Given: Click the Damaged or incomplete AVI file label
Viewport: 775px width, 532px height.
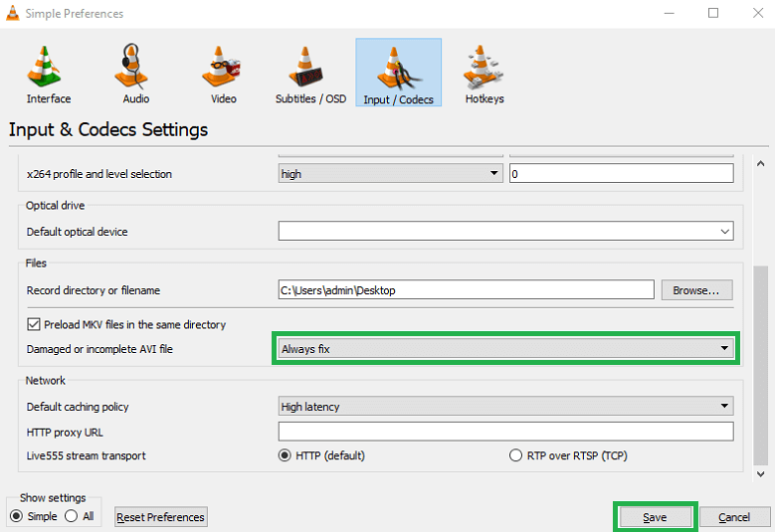Looking at the screenshot, I should 99,349.
